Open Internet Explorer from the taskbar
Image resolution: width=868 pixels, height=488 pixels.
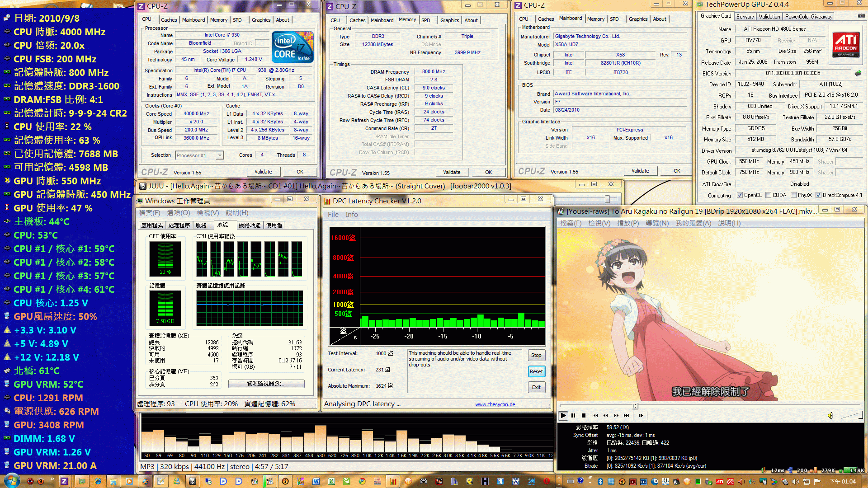98,481
